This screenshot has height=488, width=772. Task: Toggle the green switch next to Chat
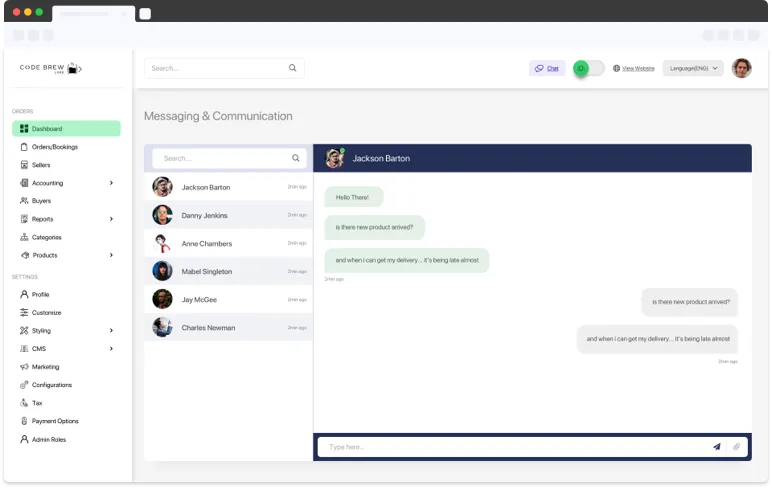tap(588, 68)
